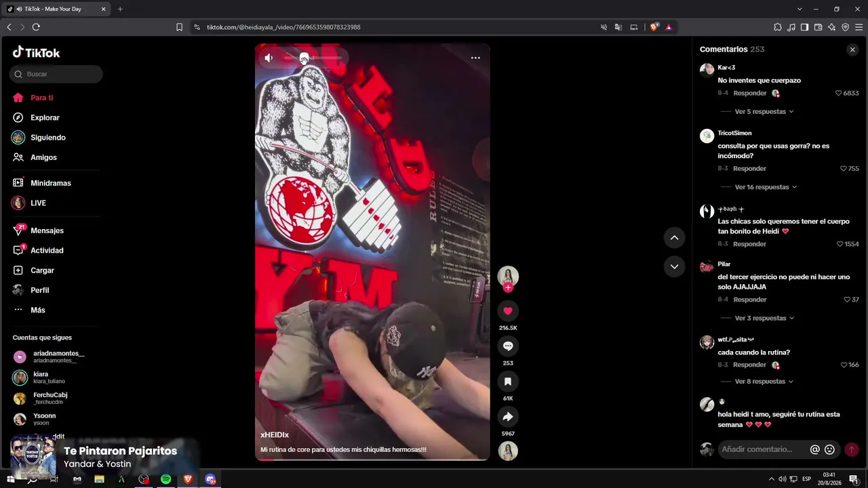
Task: Open media control music-note icon
Action: click(x=791, y=27)
